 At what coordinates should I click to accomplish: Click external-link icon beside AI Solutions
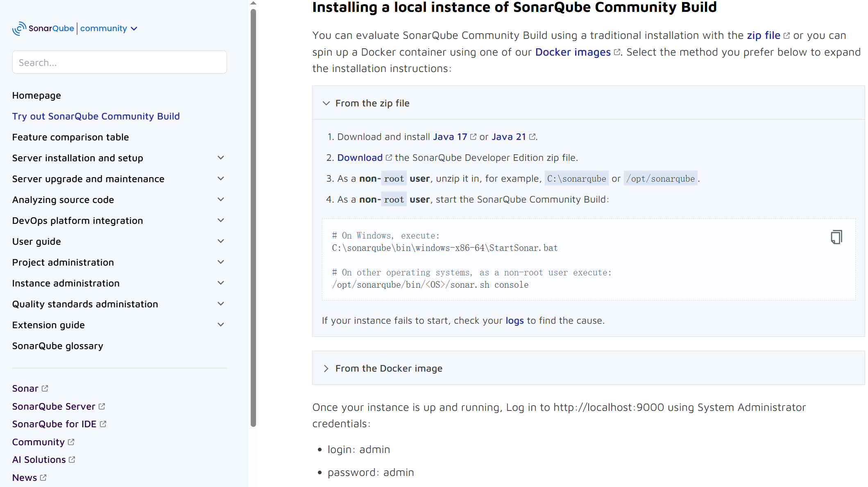click(72, 460)
